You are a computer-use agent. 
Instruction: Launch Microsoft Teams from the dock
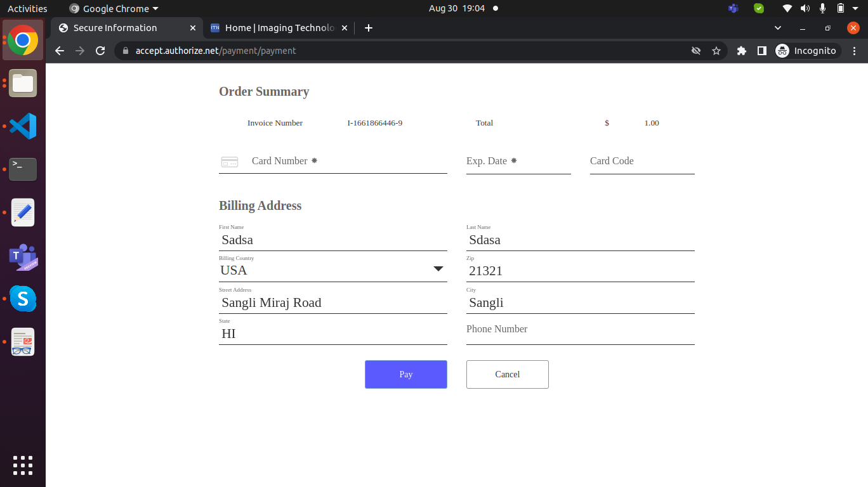point(23,257)
